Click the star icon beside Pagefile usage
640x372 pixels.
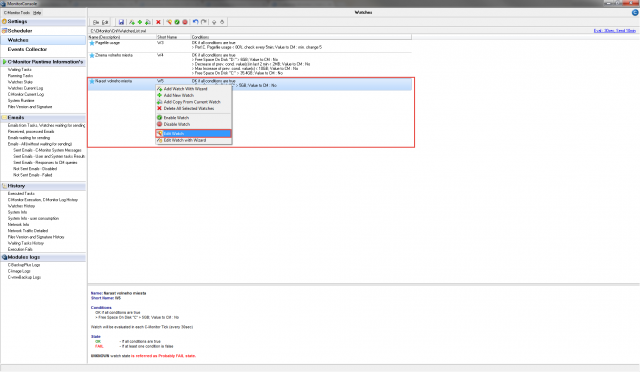coord(92,43)
